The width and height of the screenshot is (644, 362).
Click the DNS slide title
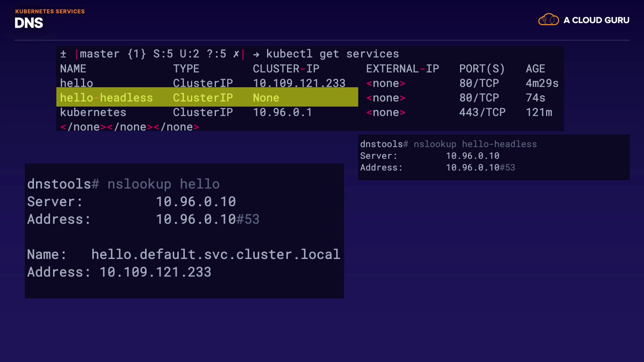tap(29, 23)
